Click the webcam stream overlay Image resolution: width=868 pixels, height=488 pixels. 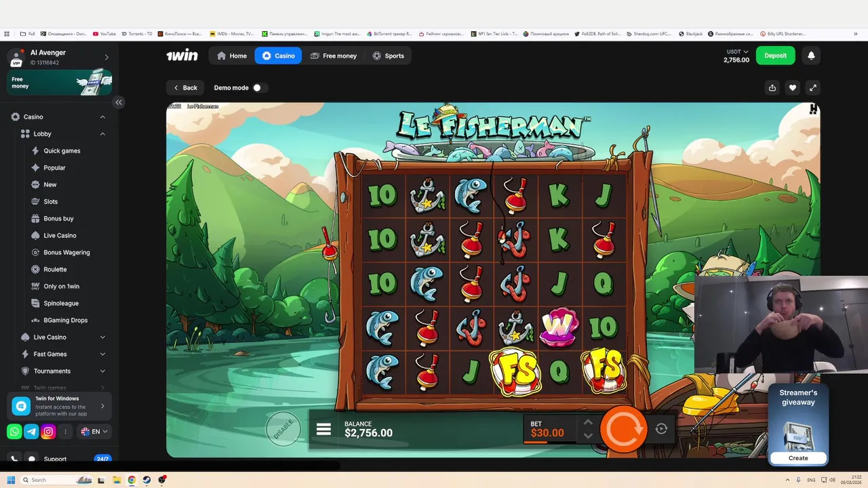[x=781, y=324]
